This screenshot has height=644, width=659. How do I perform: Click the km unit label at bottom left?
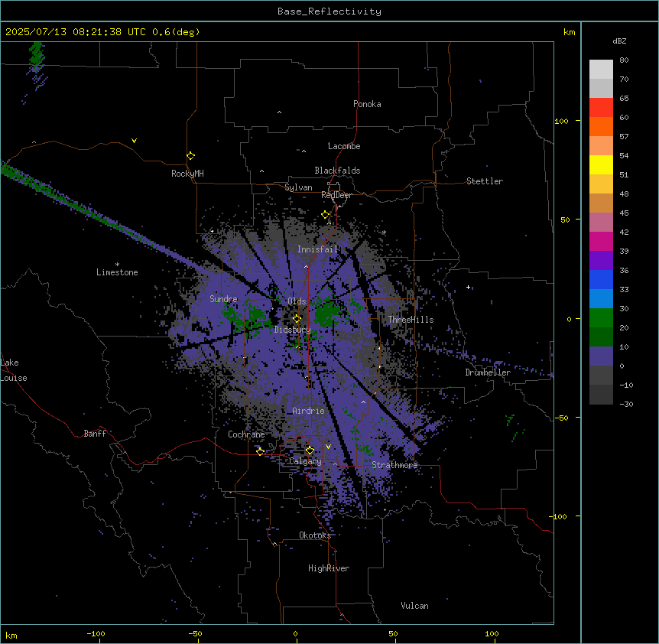[11, 635]
